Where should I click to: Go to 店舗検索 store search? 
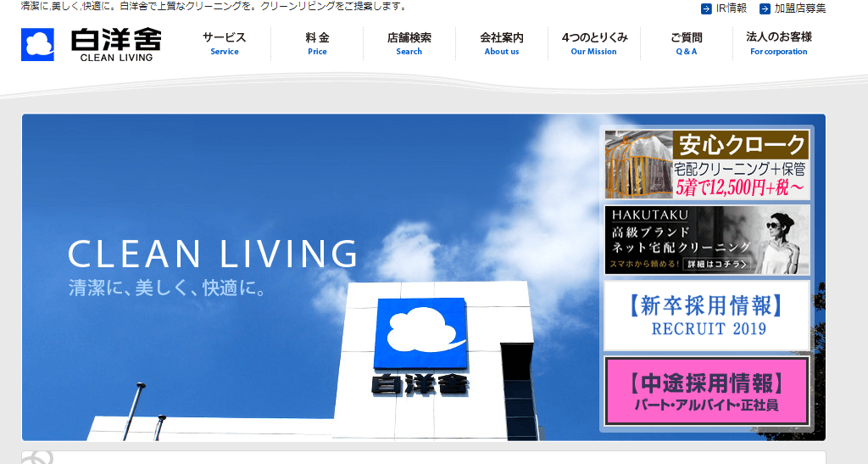click(409, 43)
